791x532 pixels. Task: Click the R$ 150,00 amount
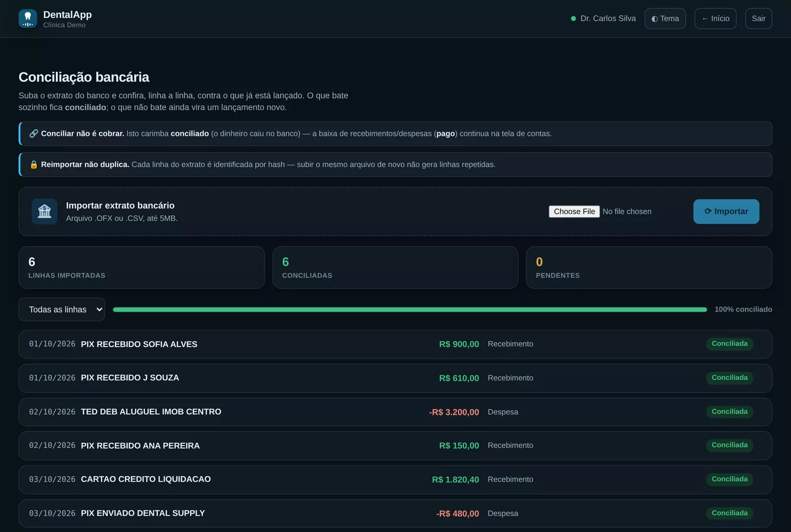coord(459,446)
